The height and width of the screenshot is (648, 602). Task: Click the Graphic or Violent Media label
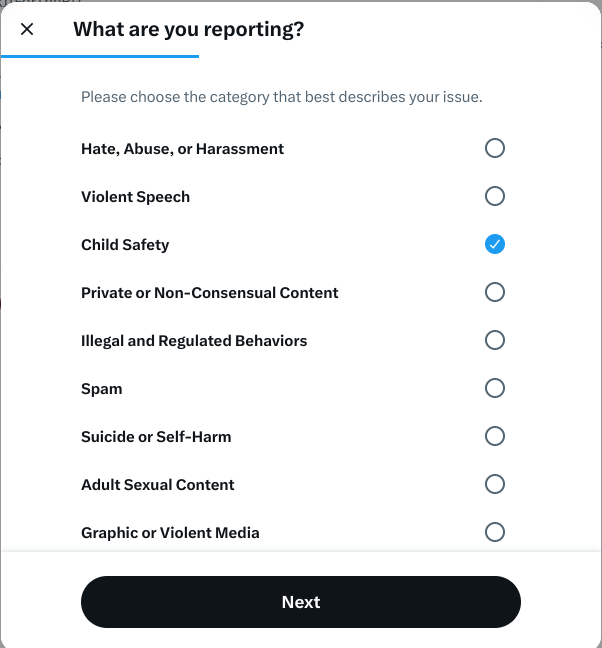(x=170, y=533)
